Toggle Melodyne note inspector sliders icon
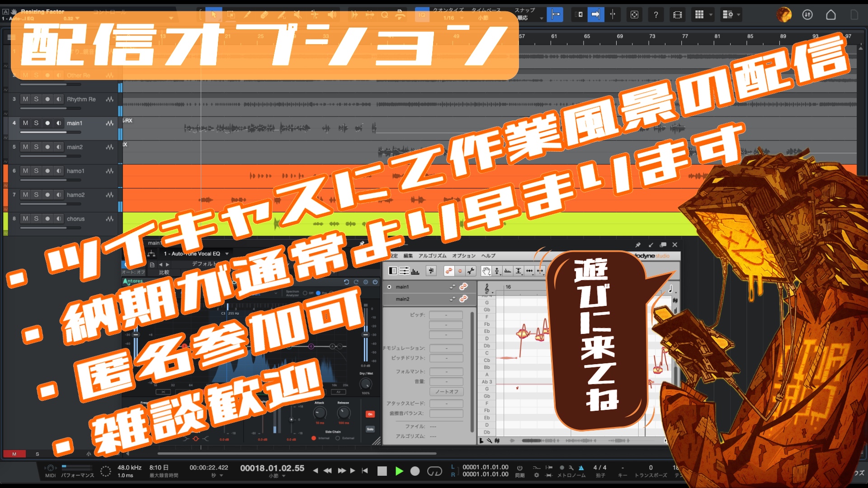 (404, 271)
